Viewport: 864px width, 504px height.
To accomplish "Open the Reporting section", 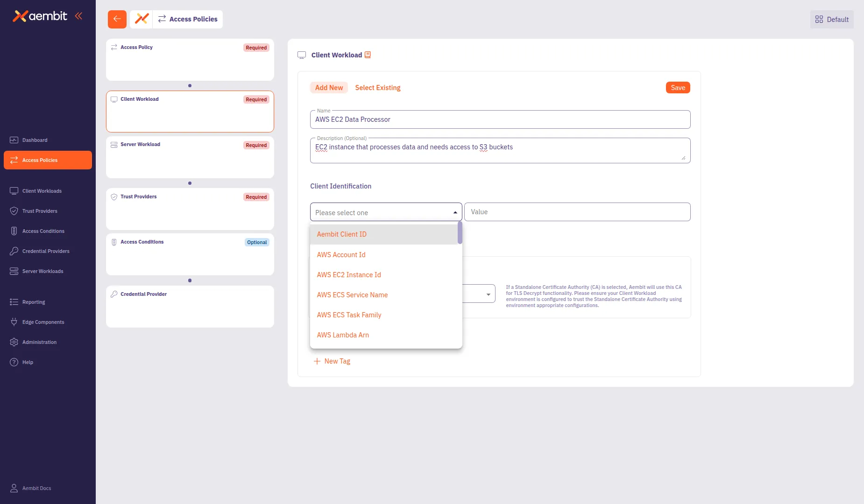I will tap(33, 302).
